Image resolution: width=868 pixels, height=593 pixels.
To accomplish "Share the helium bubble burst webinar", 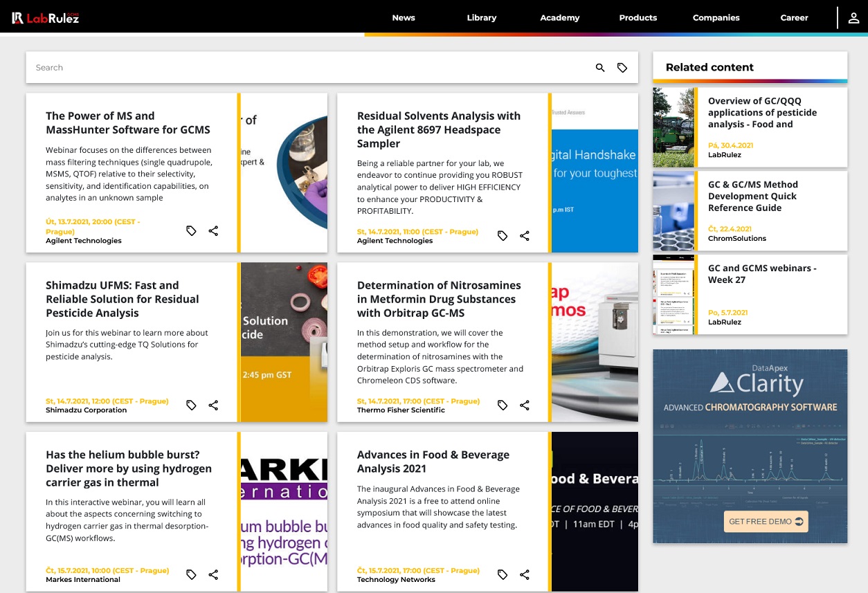I will [x=213, y=575].
